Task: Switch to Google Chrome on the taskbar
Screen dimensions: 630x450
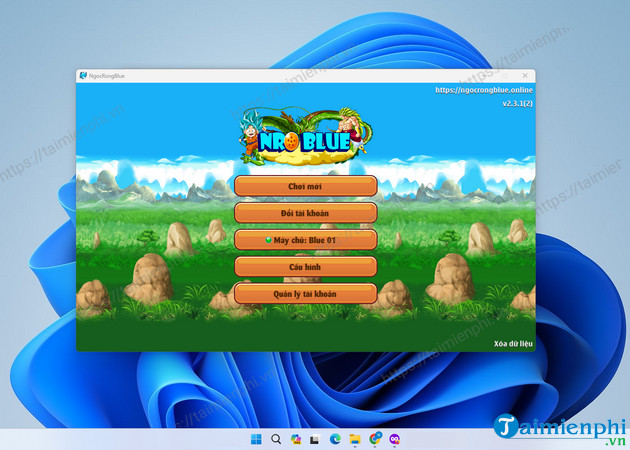Action: (x=375, y=439)
